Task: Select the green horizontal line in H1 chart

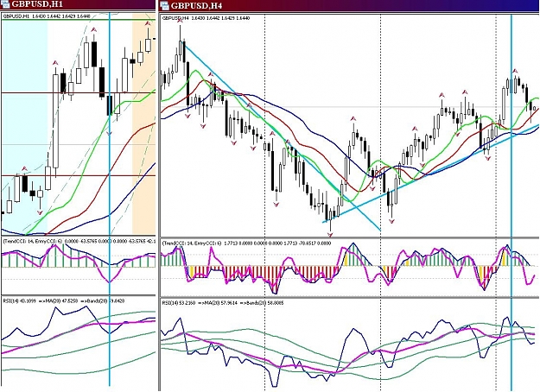Action: (79, 20)
